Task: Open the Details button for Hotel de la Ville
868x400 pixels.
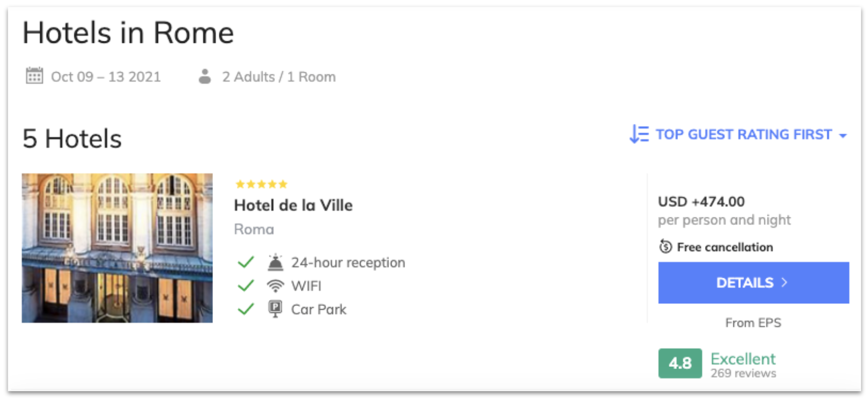Action: click(753, 283)
